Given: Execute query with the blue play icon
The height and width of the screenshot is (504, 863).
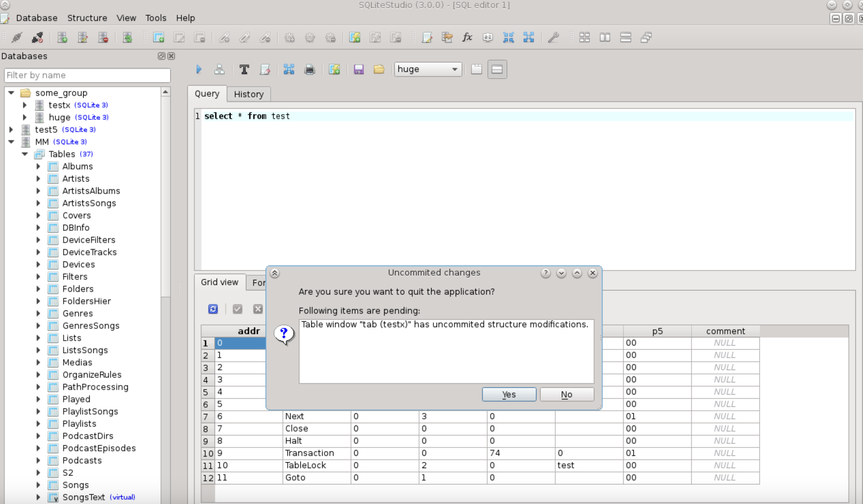Looking at the screenshot, I should pyautogui.click(x=199, y=69).
